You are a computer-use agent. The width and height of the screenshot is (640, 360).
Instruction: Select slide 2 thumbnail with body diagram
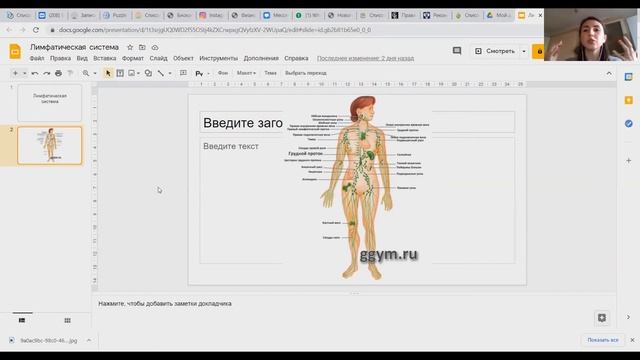(x=49, y=145)
